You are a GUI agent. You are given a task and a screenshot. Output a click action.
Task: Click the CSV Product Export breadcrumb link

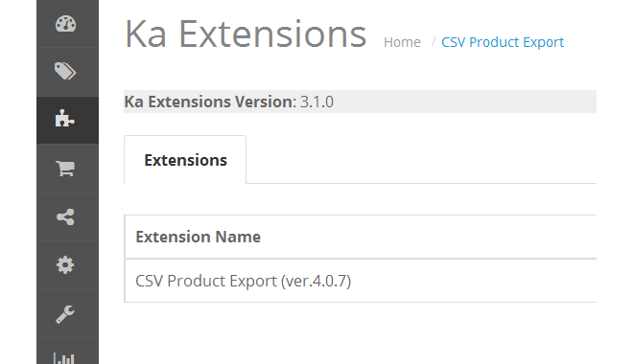tap(503, 42)
